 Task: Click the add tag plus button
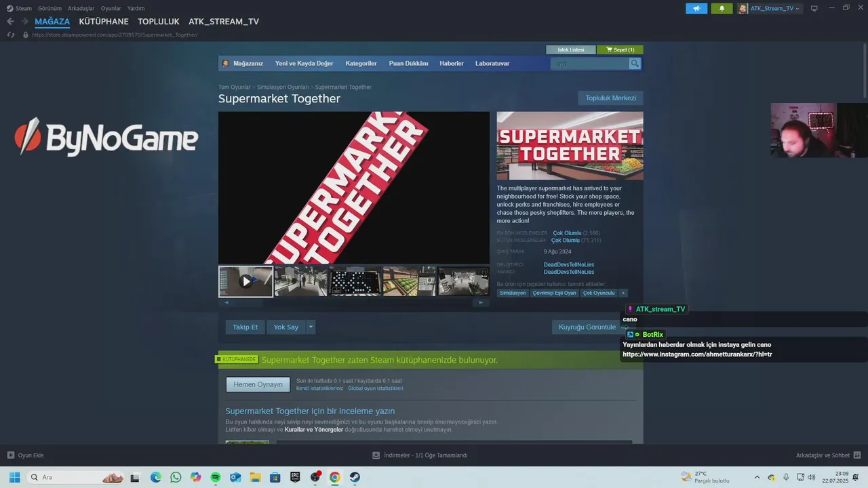(x=623, y=293)
